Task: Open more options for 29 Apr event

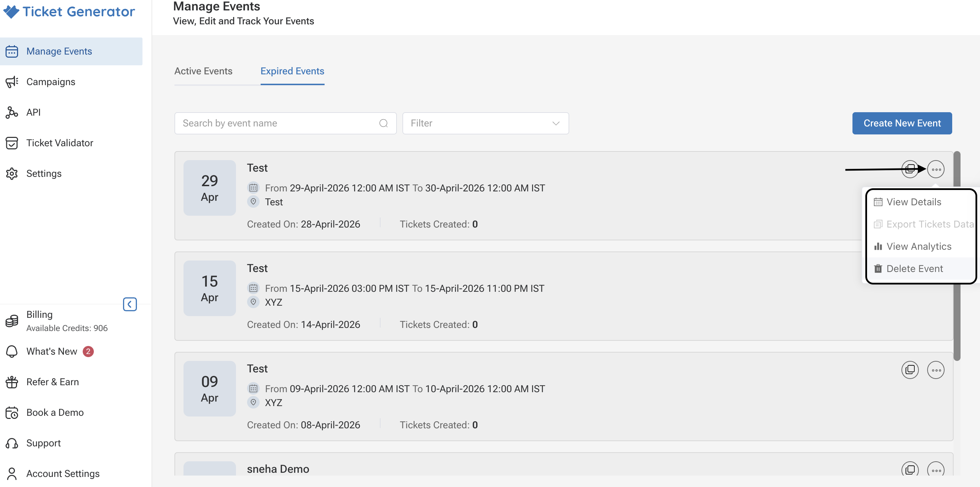Action: 936,169
